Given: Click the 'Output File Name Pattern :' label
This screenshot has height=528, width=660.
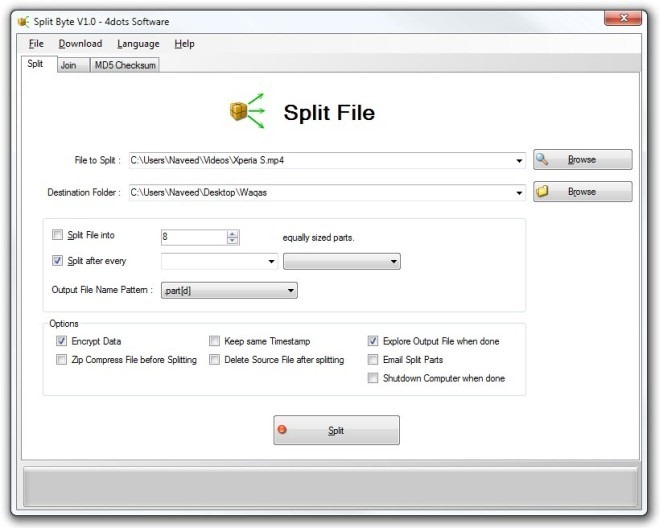Looking at the screenshot, I should 102,290.
